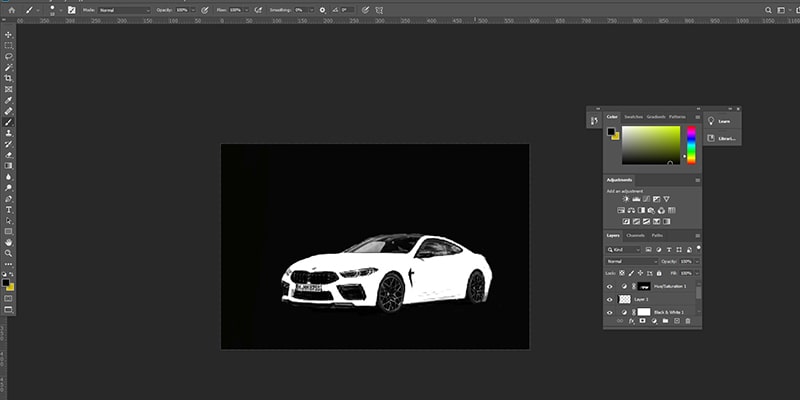Switch to the Patterns tab
This screenshot has height=400, width=800.
[x=677, y=117]
